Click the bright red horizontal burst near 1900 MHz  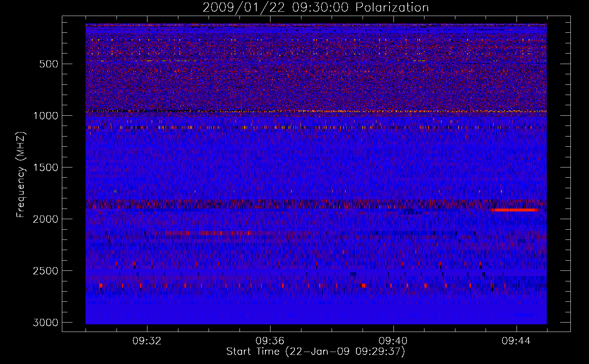[x=515, y=210]
